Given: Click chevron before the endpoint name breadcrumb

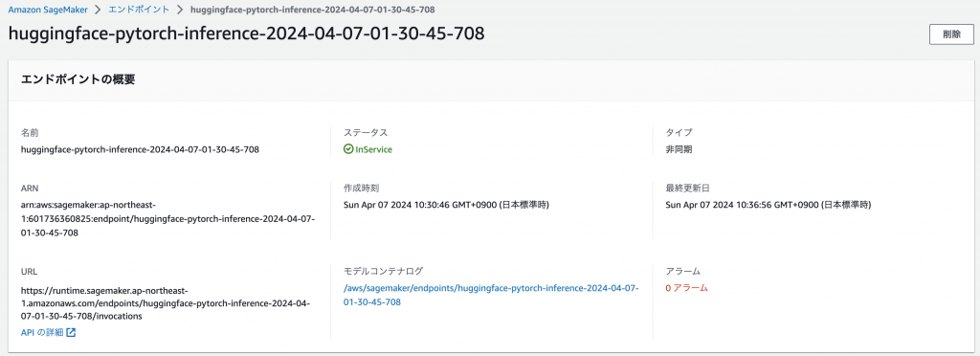Looking at the screenshot, I should (x=179, y=10).
